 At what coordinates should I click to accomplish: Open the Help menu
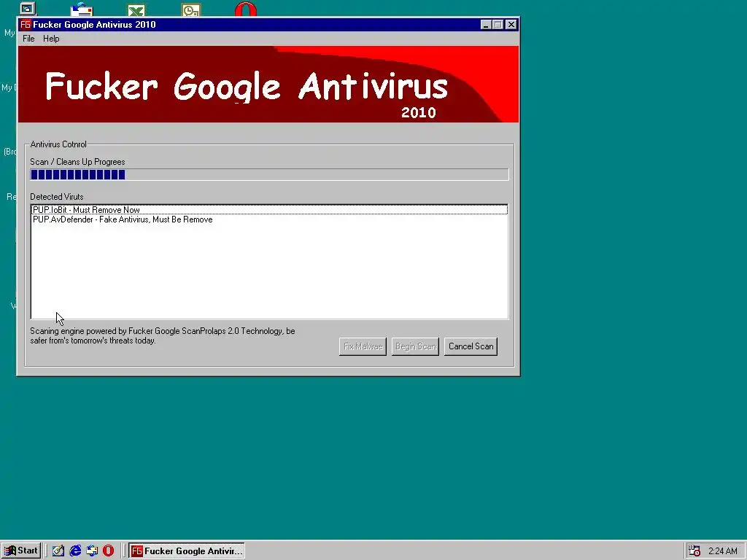(x=51, y=39)
